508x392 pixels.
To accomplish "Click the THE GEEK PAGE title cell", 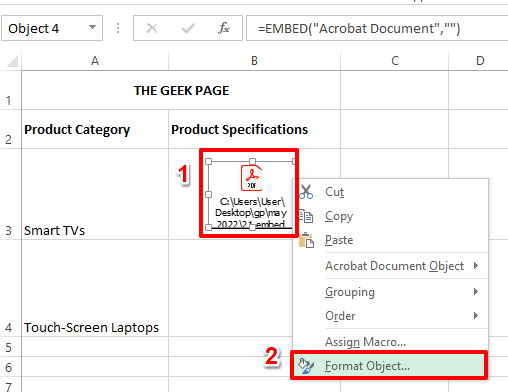I will pyautogui.click(x=181, y=90).
